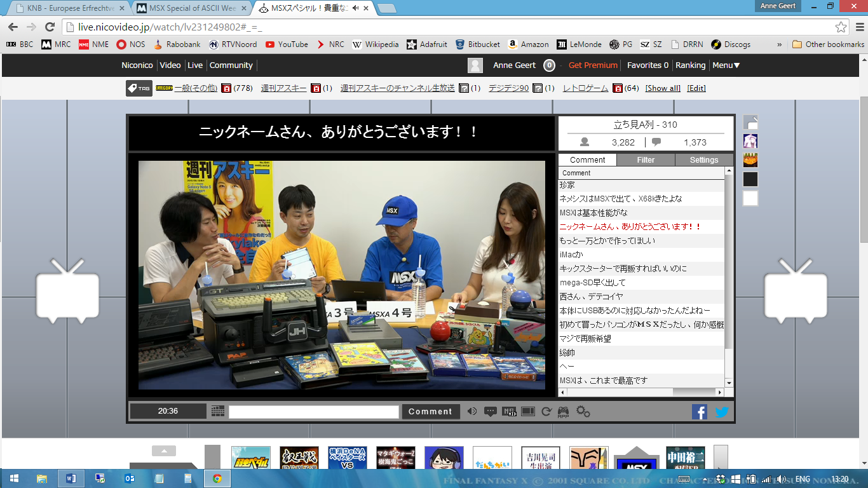This screenshot has width=868, height=488.
Task: Show more bookmarks with the chevron
Action: 780,44
